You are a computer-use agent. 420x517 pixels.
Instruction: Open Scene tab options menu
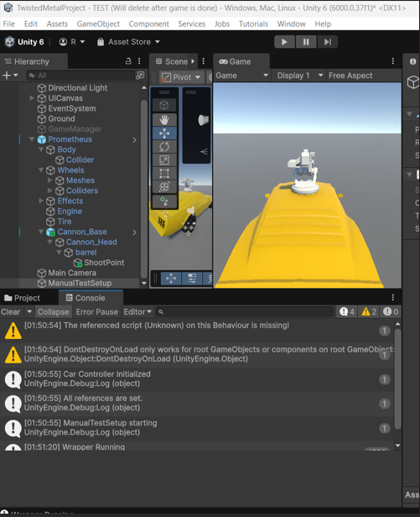pyautogui.click(x=204, y=61)
